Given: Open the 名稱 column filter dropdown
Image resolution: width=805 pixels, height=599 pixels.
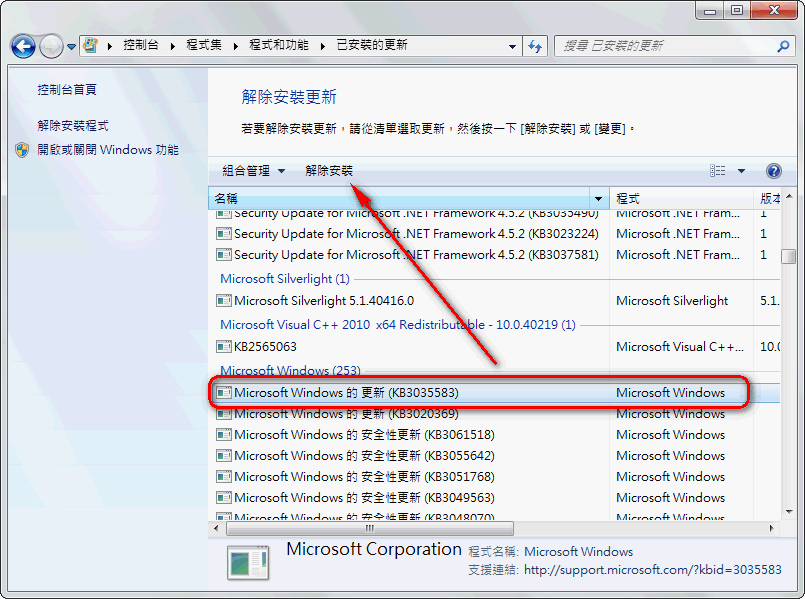Looking at the screenshot, I should (599, 198).
